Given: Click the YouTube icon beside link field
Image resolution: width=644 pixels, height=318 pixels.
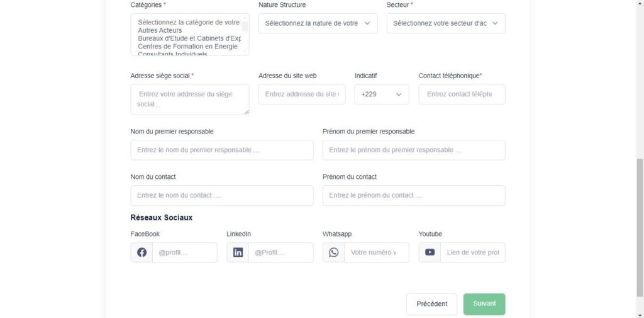Looking at the screenshot, I should (430, 253).
